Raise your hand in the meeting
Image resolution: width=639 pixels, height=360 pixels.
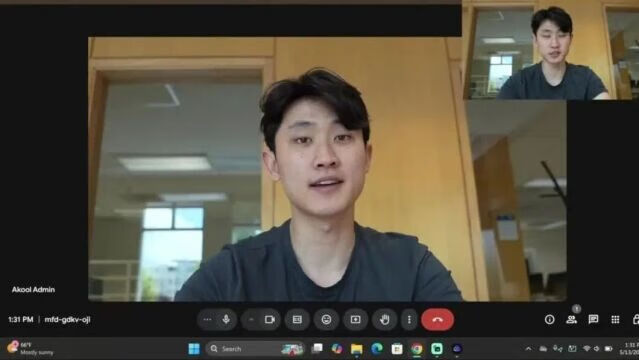(x=385, y=320)
